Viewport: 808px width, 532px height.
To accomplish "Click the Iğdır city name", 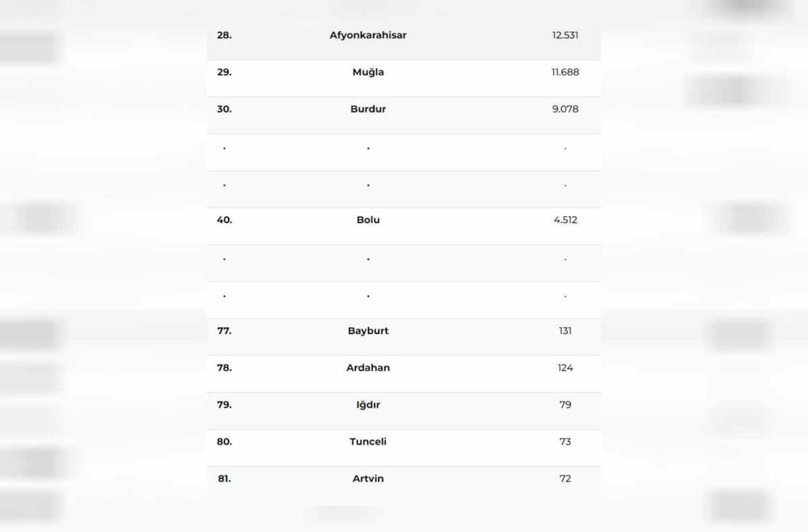I will coord(368,405).
